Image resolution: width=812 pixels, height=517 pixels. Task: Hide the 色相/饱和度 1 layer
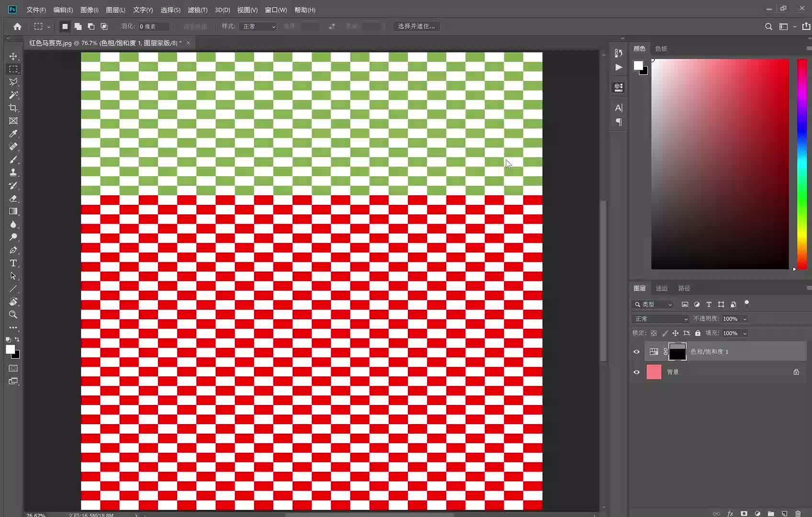click(636, 352)
